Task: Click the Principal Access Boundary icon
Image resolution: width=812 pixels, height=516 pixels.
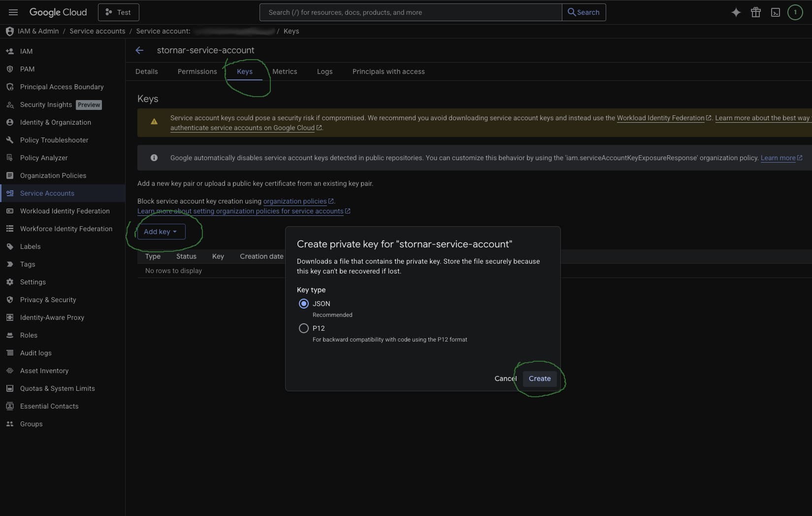Action: click(10, 87)
